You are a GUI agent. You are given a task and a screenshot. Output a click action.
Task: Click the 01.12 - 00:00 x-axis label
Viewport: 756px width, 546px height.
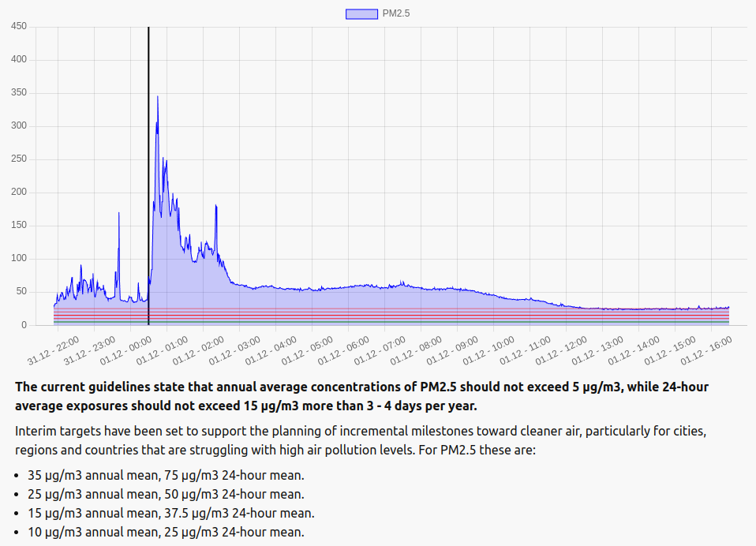(125, 350)
